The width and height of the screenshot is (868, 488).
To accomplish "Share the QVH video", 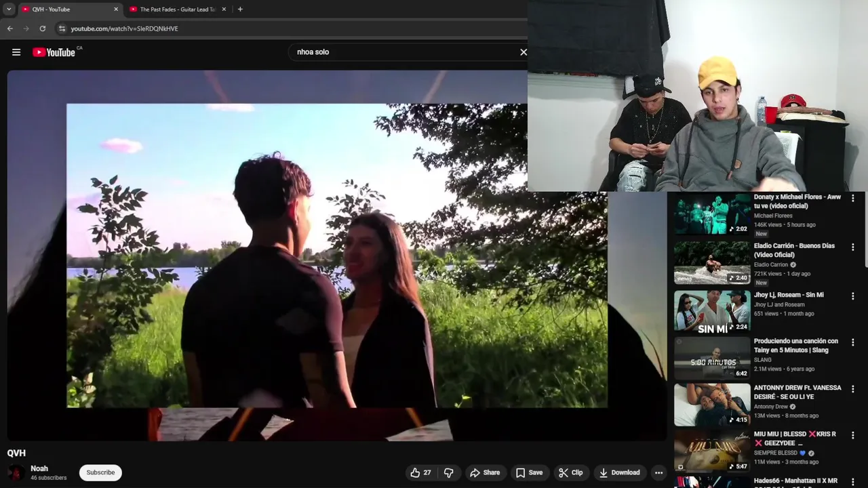I will [485, 472].
